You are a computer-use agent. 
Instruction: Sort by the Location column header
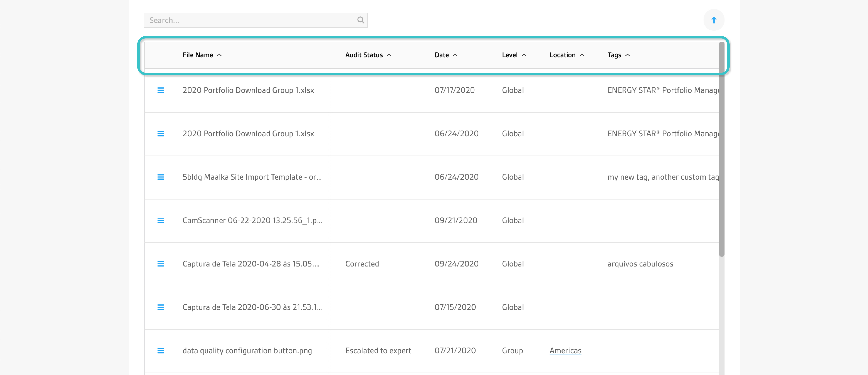click(x=562, y=55)
